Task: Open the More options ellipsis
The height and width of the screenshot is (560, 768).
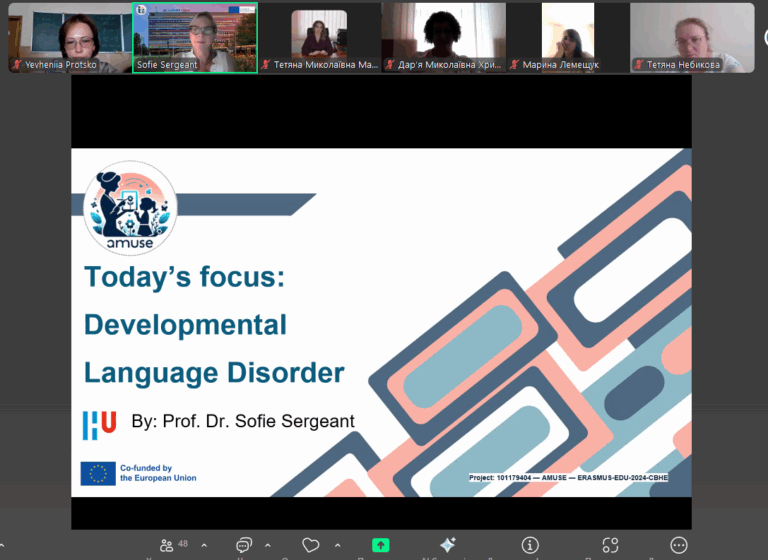Action: pos(679,545)
